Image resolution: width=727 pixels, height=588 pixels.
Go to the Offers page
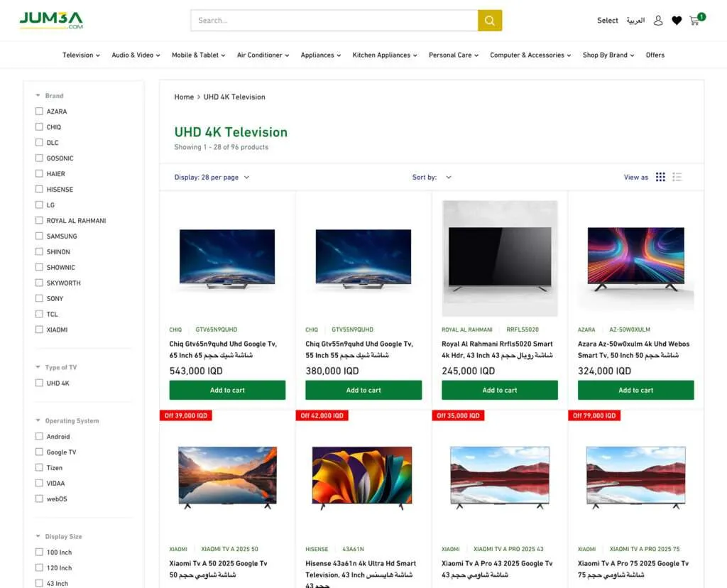click(655, 55)
